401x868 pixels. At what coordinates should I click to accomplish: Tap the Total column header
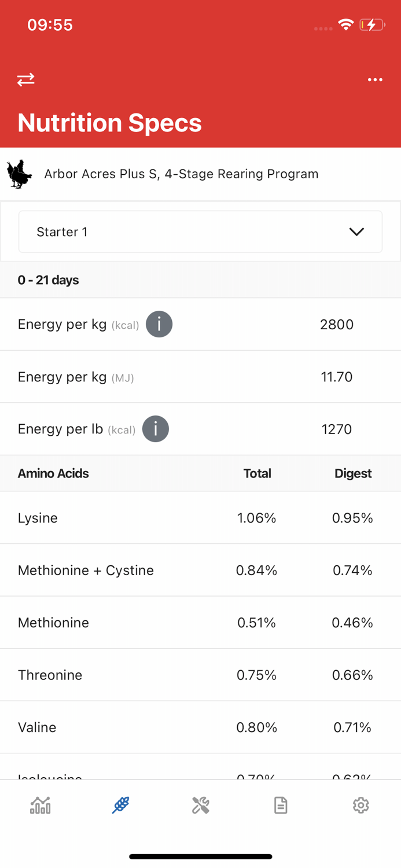257,473
